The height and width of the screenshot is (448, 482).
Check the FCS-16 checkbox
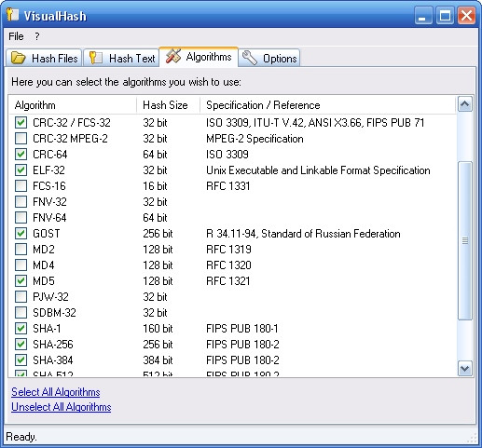21,186
